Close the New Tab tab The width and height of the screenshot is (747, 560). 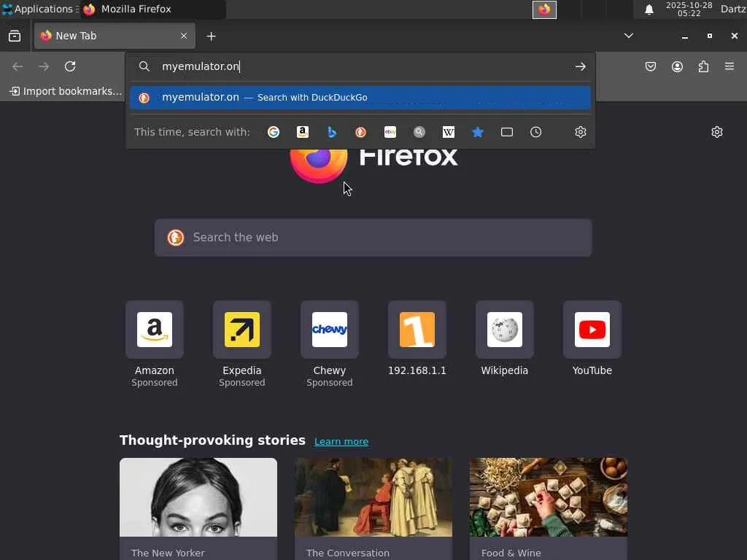tap(184, 36)
